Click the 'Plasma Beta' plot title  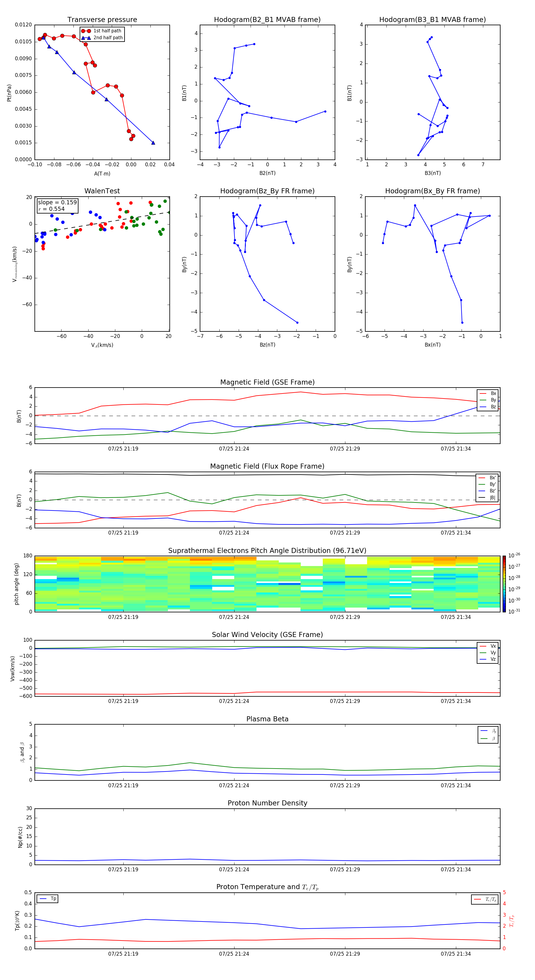tap(267, 719)
